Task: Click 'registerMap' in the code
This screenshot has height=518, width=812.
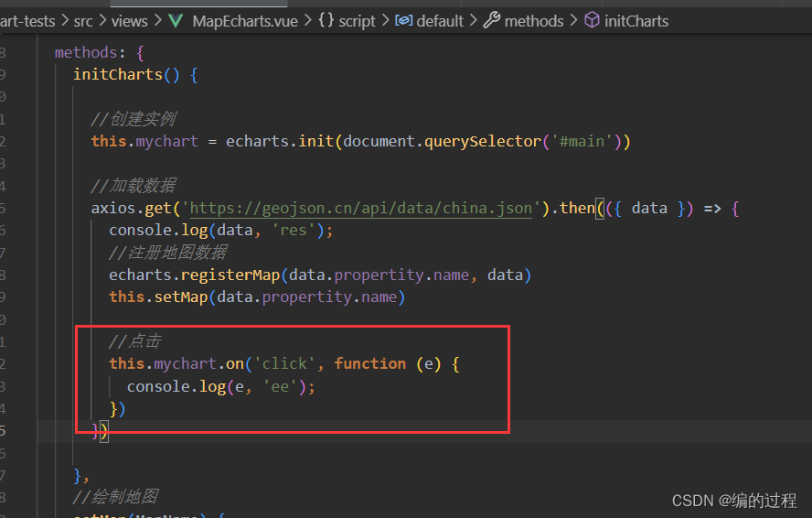Action: [230, 275]
